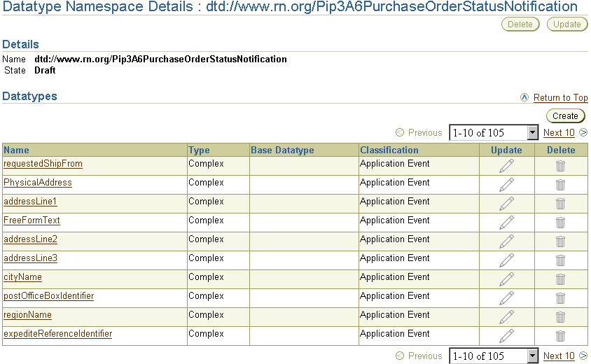Open top 1-10 of 105 range dropdown

(x=494, y=132)
